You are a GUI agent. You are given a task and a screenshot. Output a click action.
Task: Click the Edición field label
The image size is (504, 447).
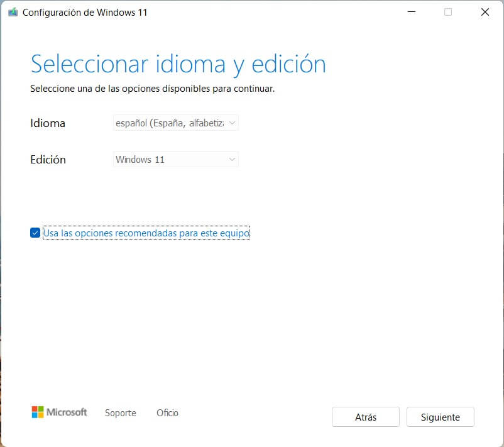48,160
